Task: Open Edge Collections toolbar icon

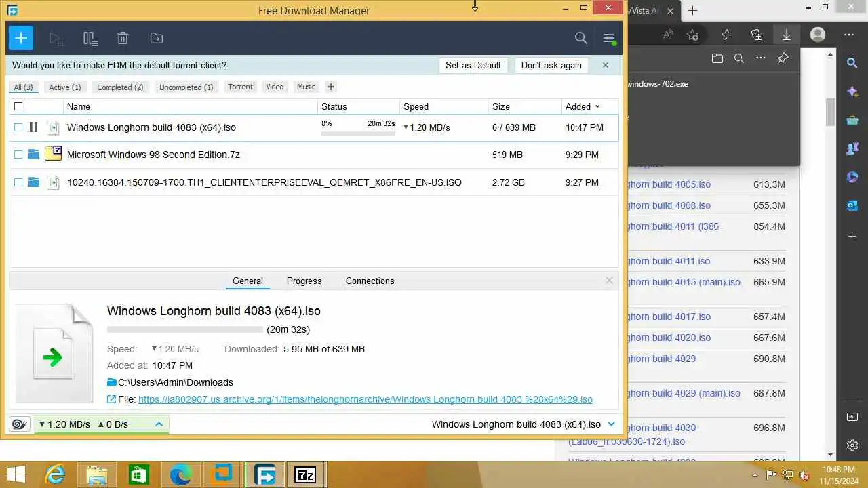Action: [757, 35]
